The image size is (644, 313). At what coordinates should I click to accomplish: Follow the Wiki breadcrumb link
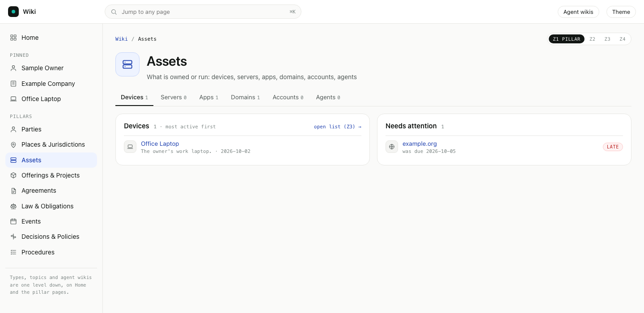[x=122, y=39]
